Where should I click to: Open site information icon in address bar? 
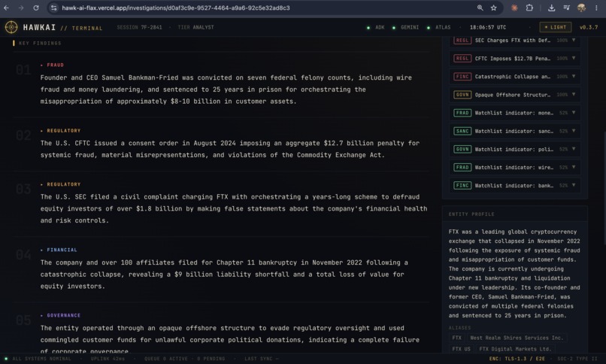53,8
